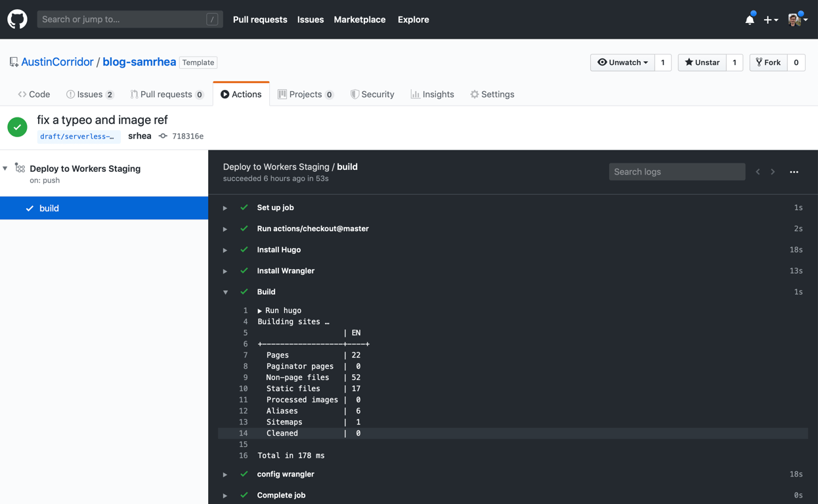Fork the repository
The height and width of the screenshot is (504, 818).
pos(768,62)
